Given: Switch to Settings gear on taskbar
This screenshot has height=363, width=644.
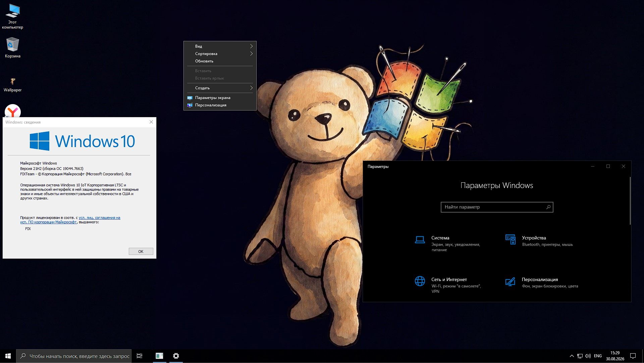Looking at the screenshot, I should (x=176, y=356).
